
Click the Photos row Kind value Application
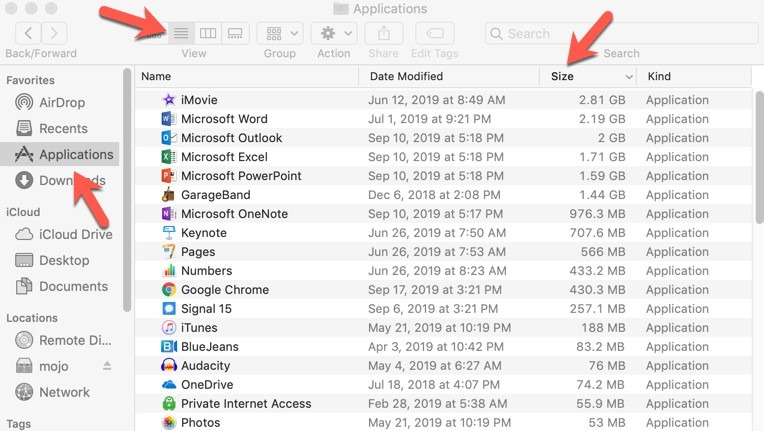coord(677,423)
